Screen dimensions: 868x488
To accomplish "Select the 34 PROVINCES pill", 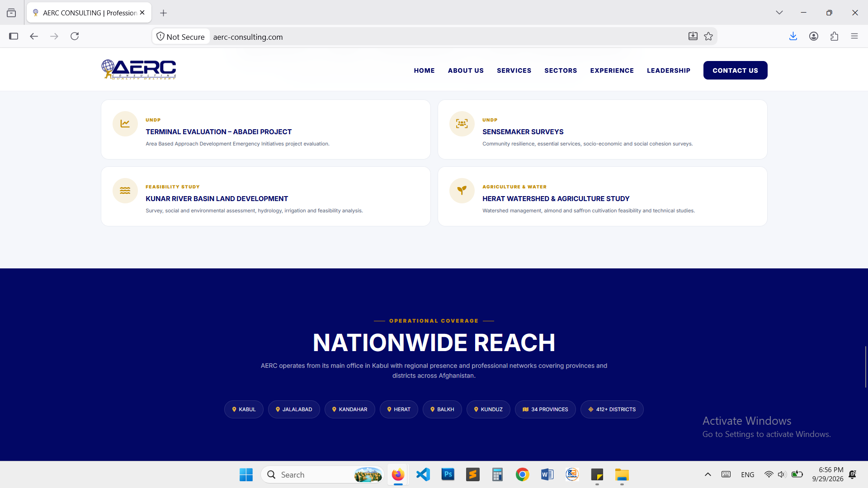I will [545, 409].
